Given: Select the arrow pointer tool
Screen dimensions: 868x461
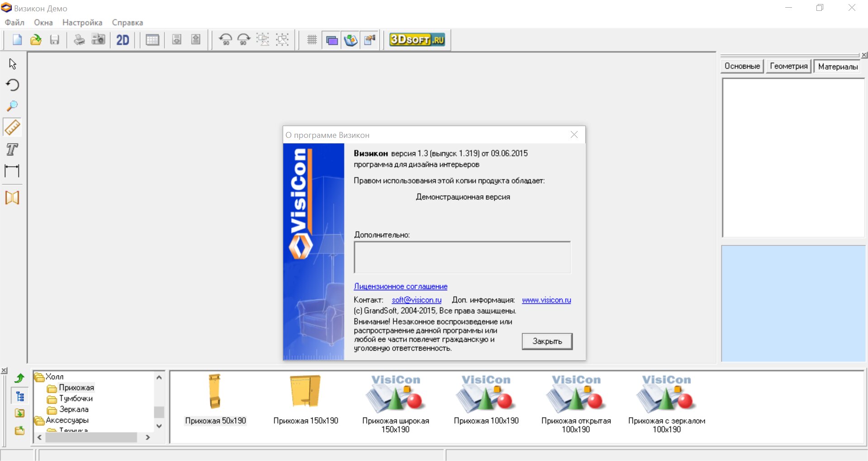Looking at the screenshot, I should (x=12, y=64).
